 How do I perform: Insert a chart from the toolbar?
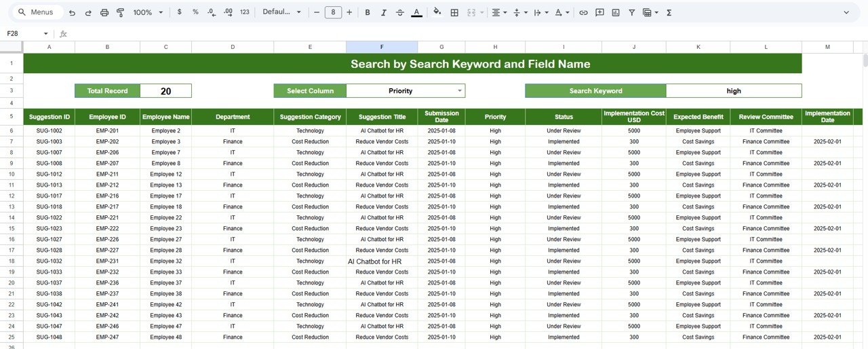pyautogui.click(x=616, y=12)
